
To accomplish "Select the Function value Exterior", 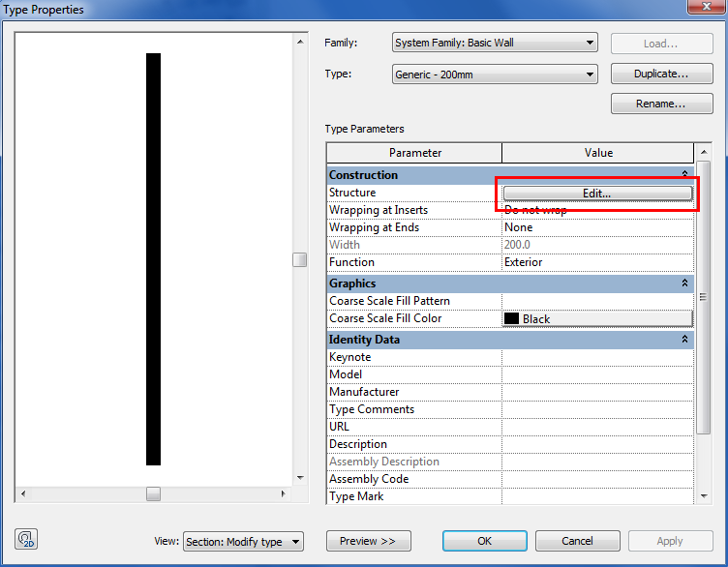I will tap(597, 262).
